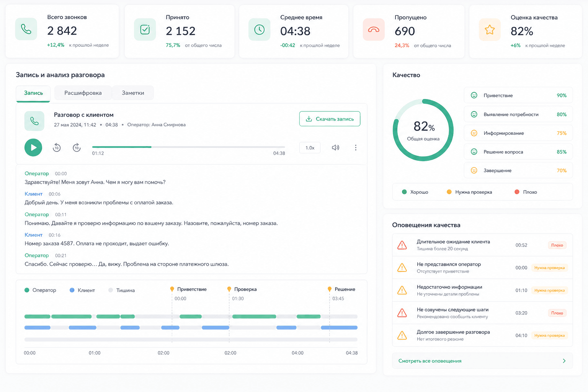Click the missed call icon in Пропущено
This screenshot has width=588, height=392.
point(374,29)
